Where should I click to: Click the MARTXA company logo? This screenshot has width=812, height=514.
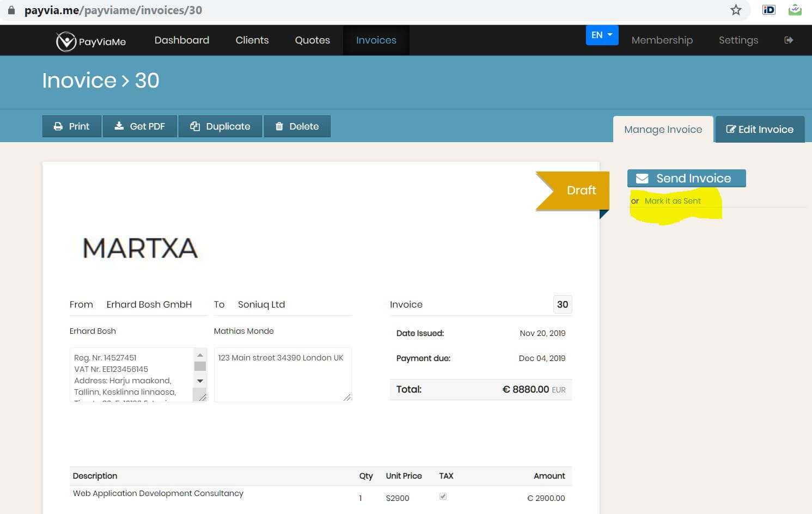pos(140,248)
